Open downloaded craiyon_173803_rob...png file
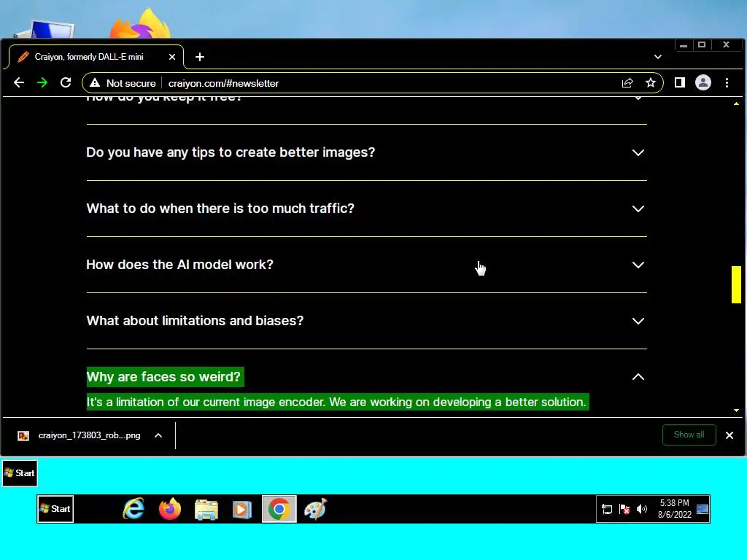This screenshot has height=560, width=747. (89, 436)
